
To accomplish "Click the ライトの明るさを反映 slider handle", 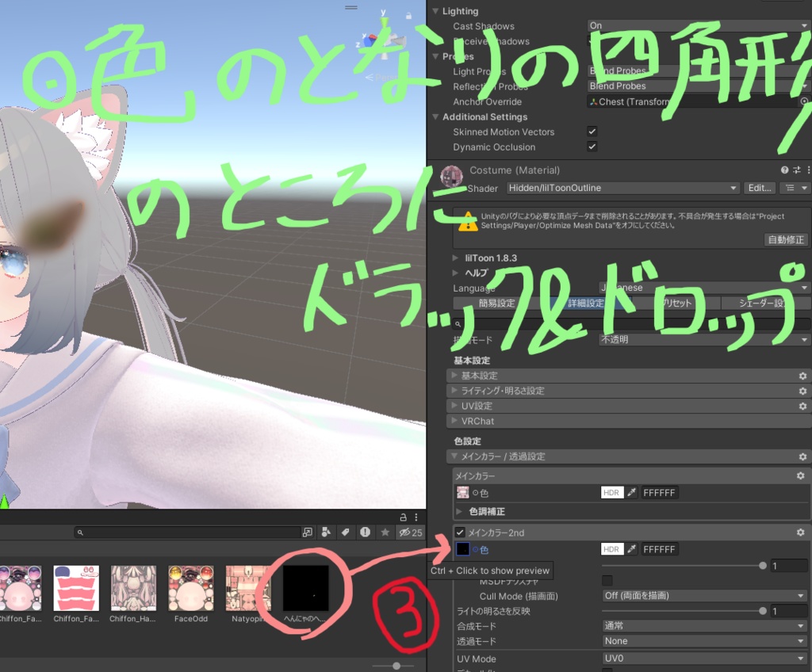I will point(762,611).
